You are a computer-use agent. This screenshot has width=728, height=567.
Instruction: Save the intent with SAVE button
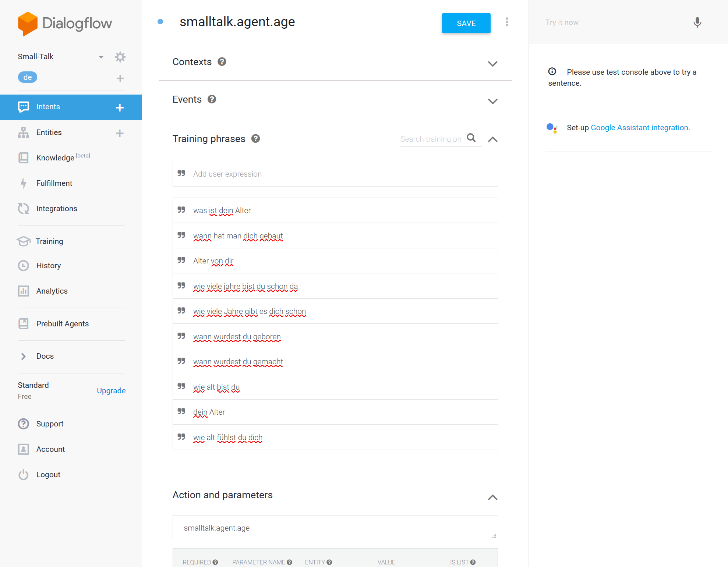(466, 23)
